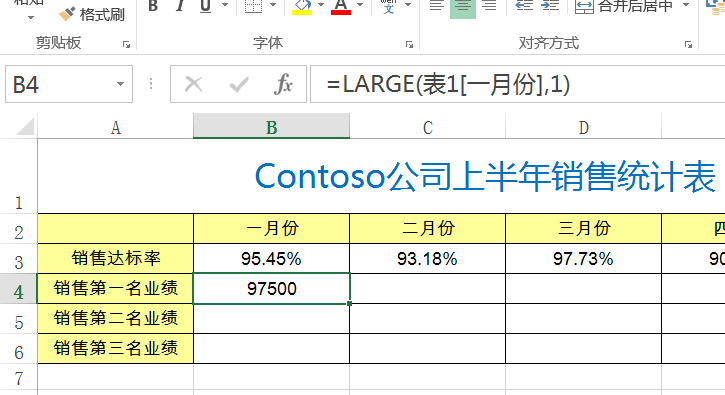Select column C header

(428, 127)
